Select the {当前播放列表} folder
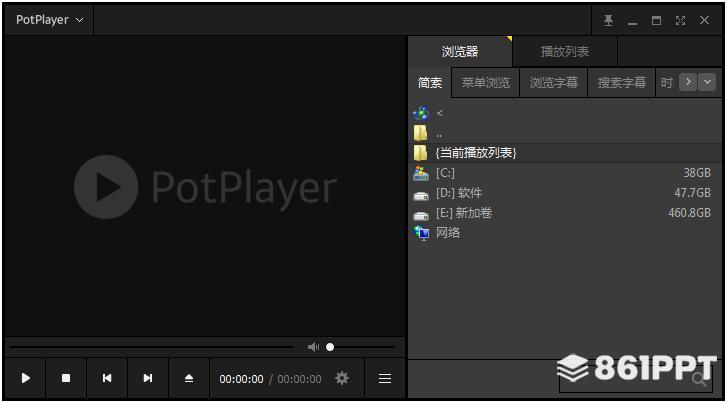Screen dimensions: 727x402 coord(566,153)
